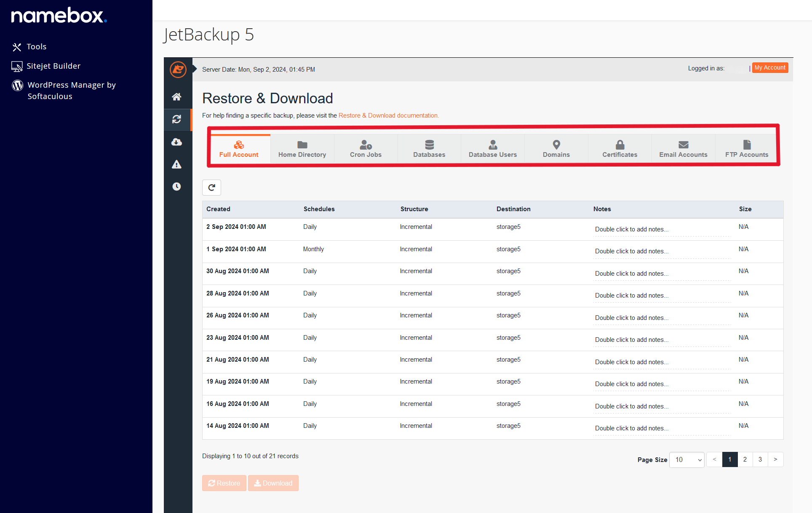Click the Database Users tab label
812x513 pixels.
point(493,155)
